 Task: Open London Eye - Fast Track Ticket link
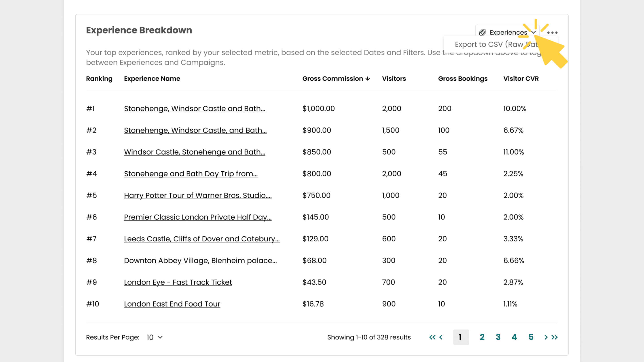pyautogui.click(x=178, y=282)
